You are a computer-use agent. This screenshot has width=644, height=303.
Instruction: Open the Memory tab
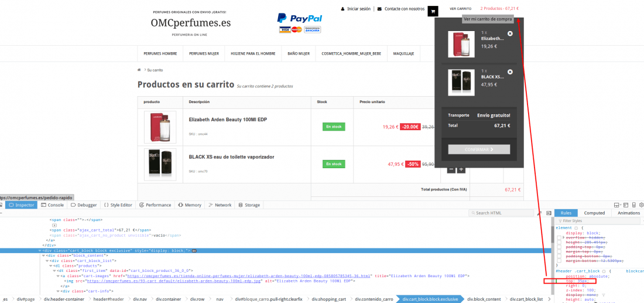(x=189, y=205)
